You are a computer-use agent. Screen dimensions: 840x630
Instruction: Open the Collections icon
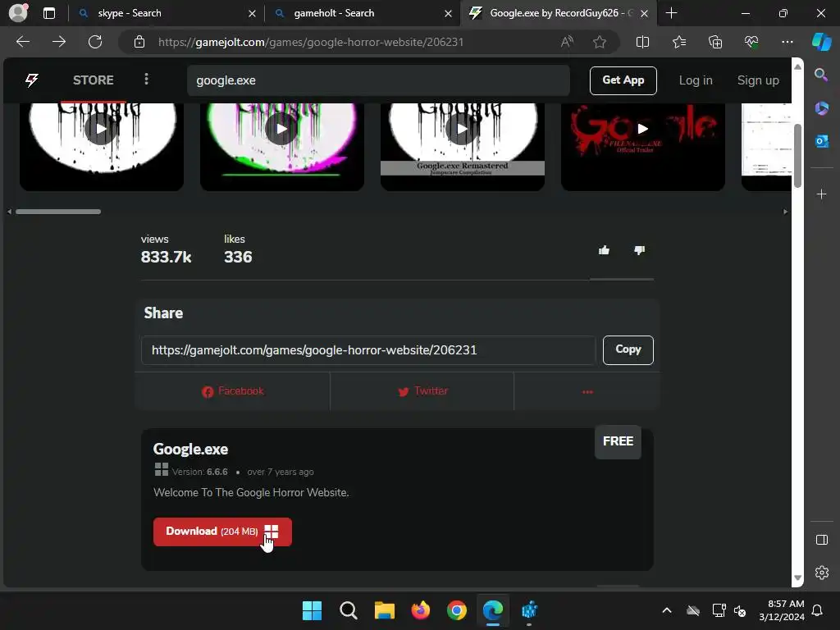tap(715, 42)
